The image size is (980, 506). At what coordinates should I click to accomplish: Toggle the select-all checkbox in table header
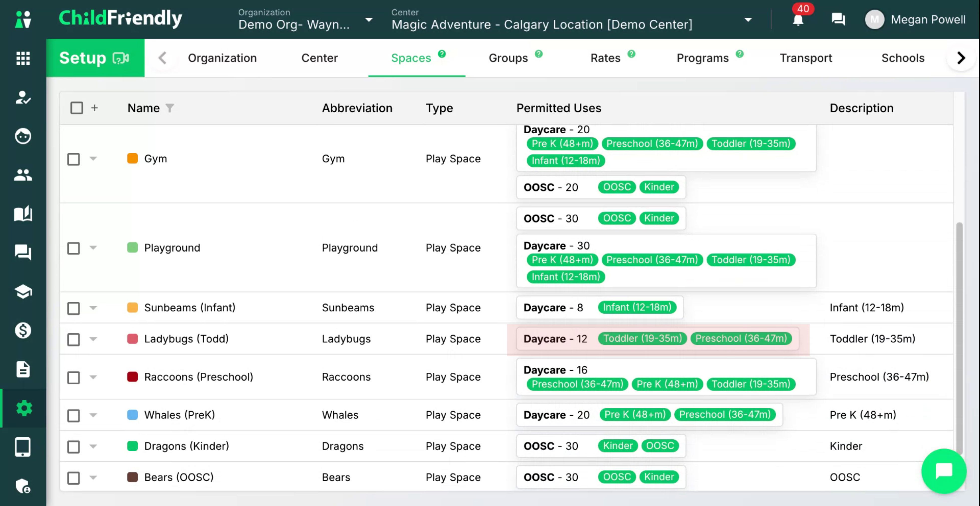click(76, 108)
